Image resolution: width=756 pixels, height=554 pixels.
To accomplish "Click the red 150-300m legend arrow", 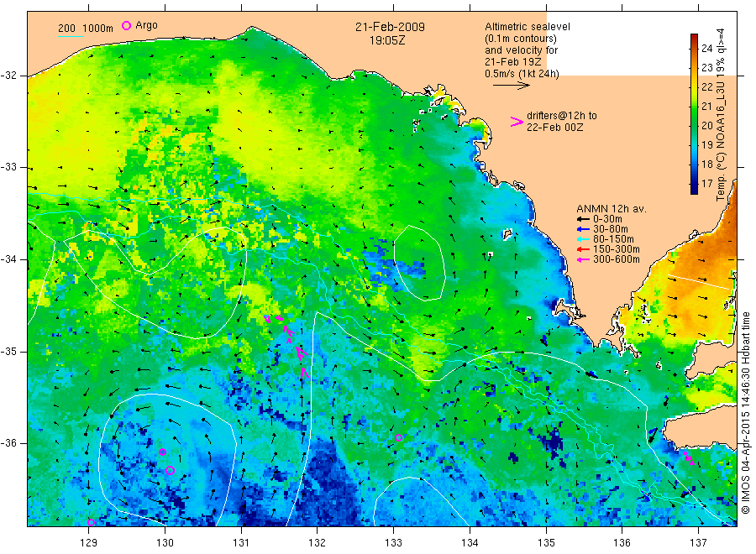I will click(583, 249).
